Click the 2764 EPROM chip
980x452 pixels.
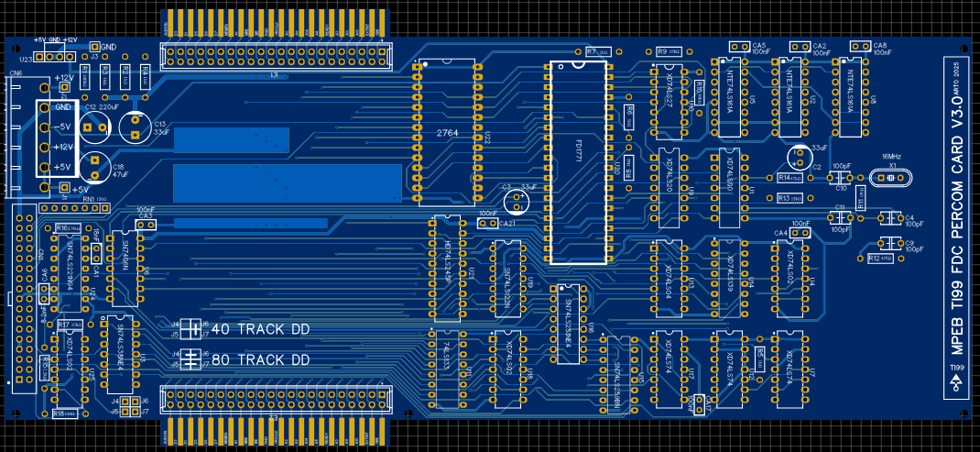446,134
